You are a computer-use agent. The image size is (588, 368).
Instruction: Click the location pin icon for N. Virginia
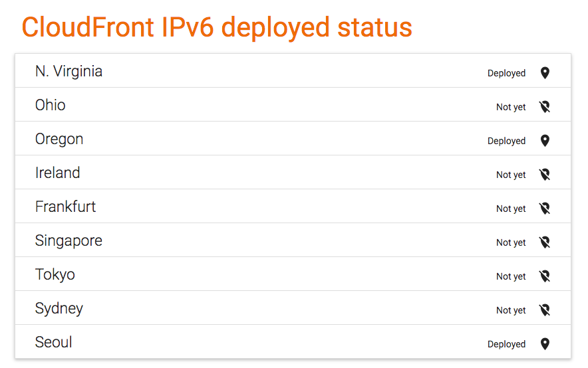545,72
